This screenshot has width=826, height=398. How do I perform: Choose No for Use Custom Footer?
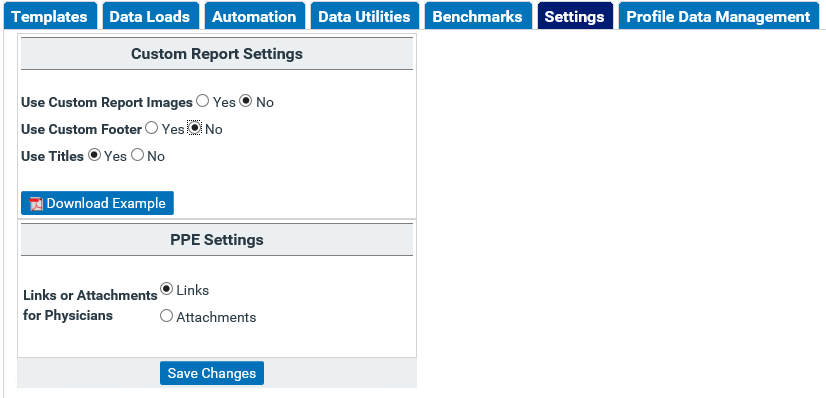(x=195, y=128)
